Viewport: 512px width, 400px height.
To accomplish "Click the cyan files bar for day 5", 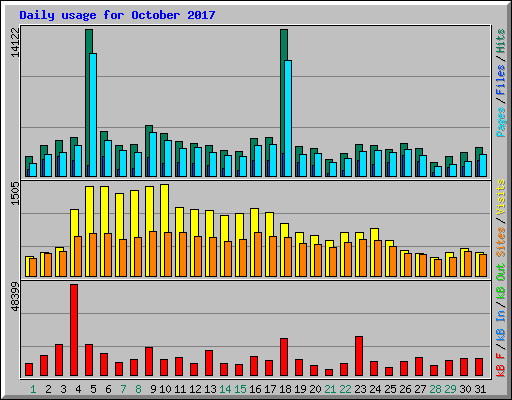I will (93, 115).
